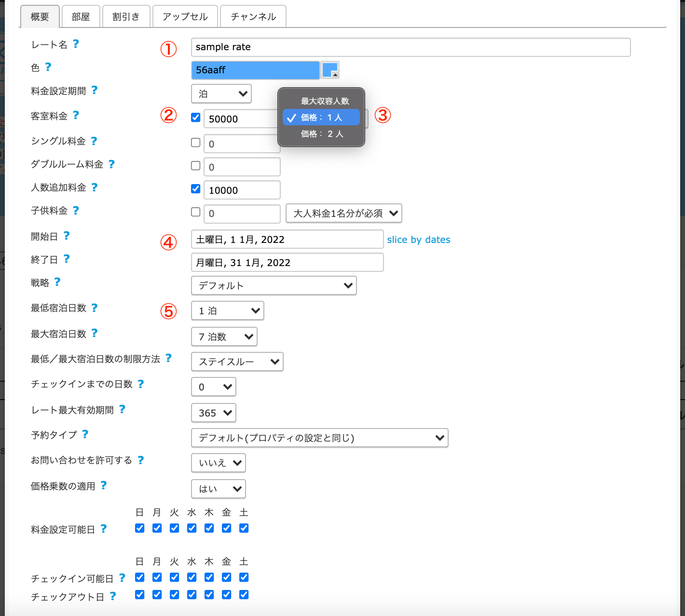The width and height of the screenshot is (685, 616).
Task: Click help icon beside 料金設定期間
Action: tap(95, 90)
